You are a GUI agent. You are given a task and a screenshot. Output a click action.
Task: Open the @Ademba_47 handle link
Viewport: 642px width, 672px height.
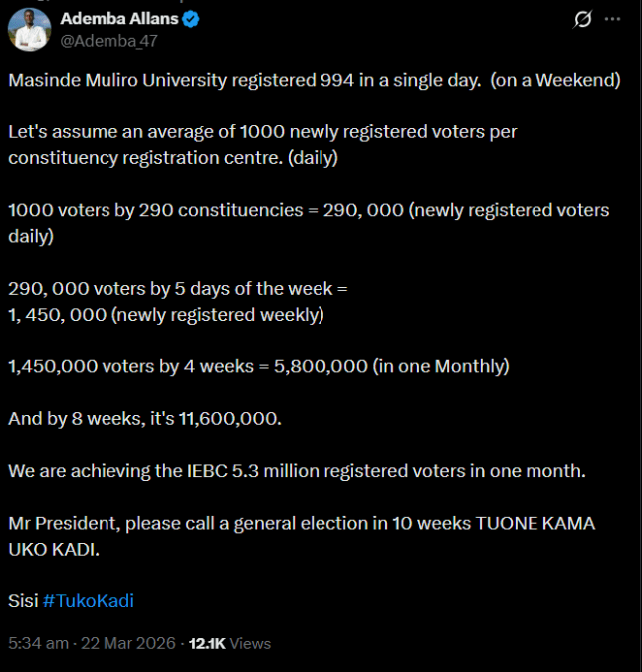tap(109, 41)
